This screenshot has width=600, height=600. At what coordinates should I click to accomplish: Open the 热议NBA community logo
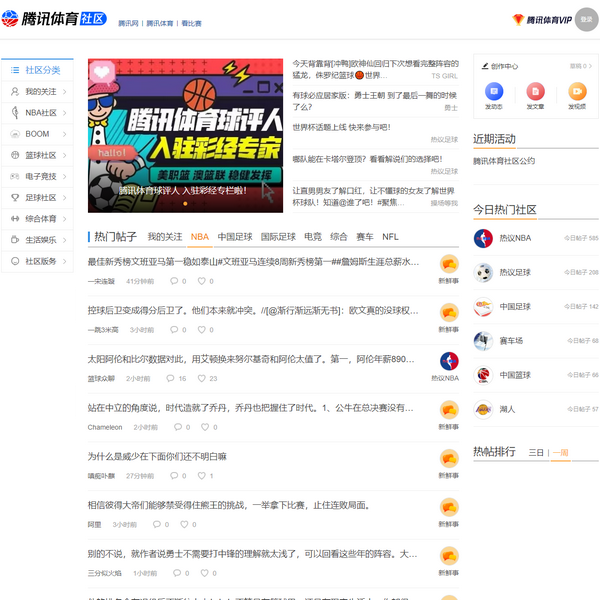tap(484, 238)
